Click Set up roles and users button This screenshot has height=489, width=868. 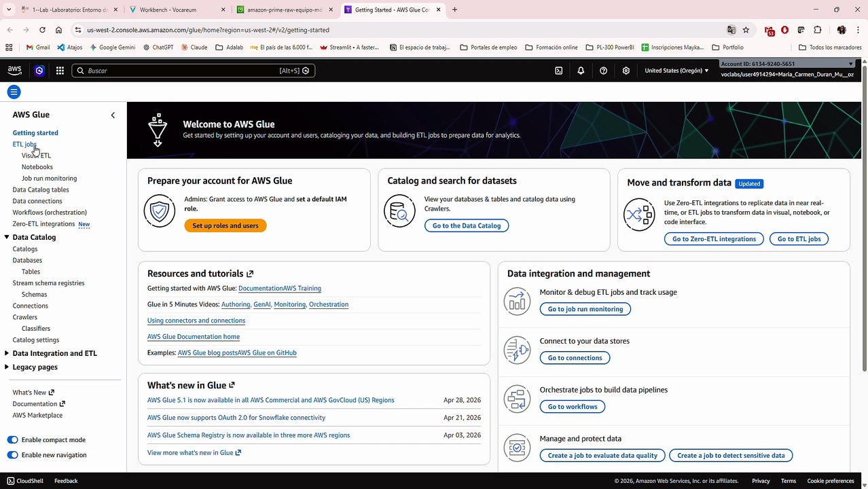coord(225,225)
